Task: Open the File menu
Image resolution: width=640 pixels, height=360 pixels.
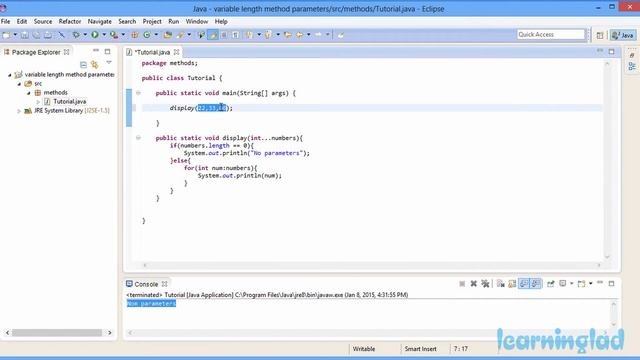Action: [x=5, y=21]
